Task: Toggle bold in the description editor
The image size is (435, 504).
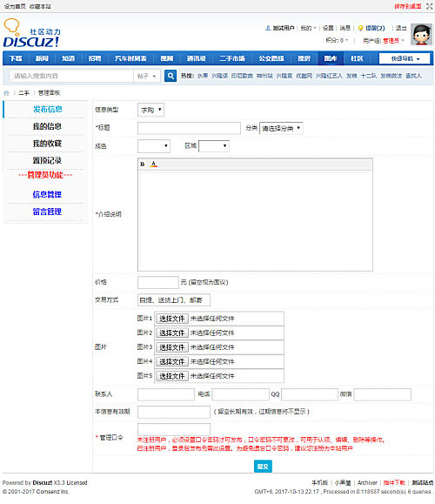Action: [x=143, y=164]
